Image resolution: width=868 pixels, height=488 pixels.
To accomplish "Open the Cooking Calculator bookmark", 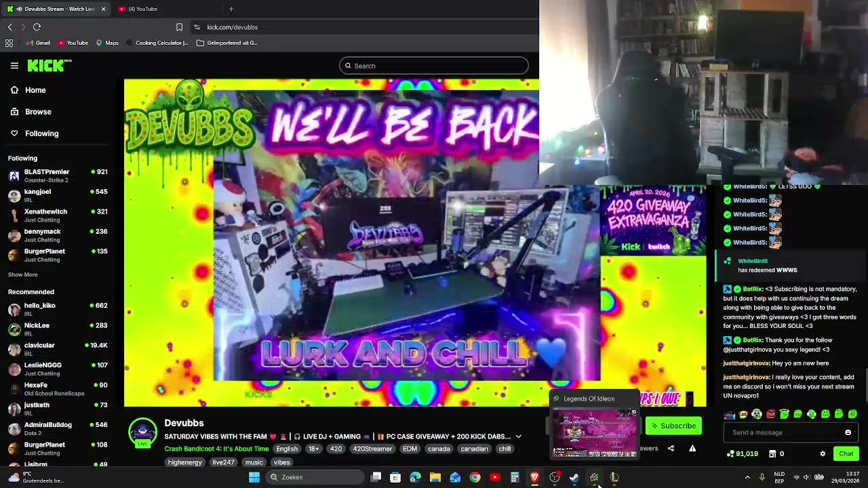I will pos(157,43).
